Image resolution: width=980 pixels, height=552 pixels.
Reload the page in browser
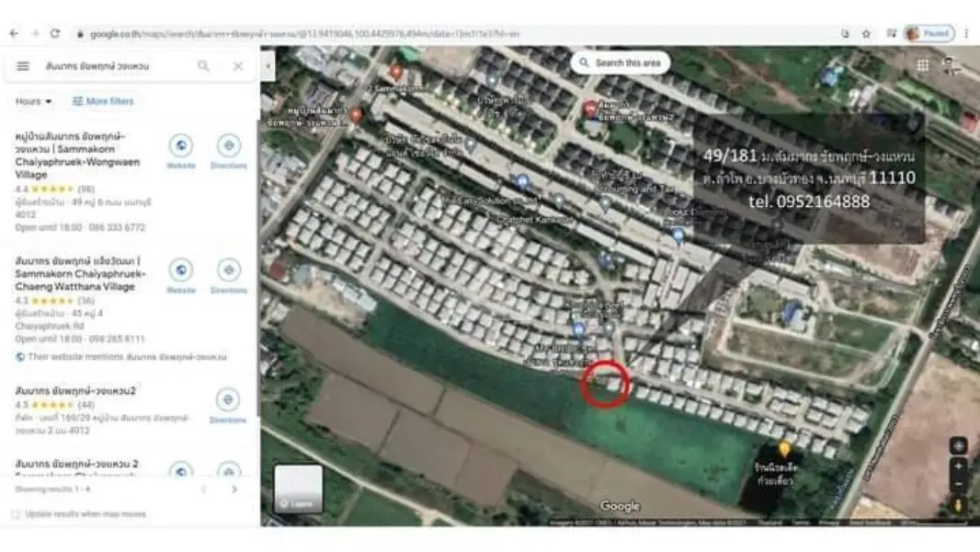(x=55, y=34)
